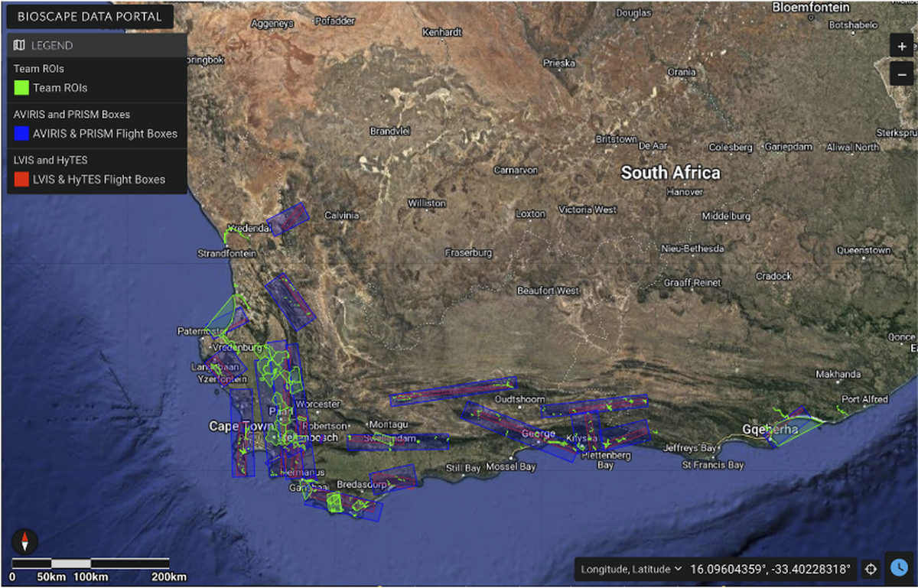Viewport: 918px width, 588px height.
Task: Click the 'Port Alfred' town label
Action: (864, 399)
